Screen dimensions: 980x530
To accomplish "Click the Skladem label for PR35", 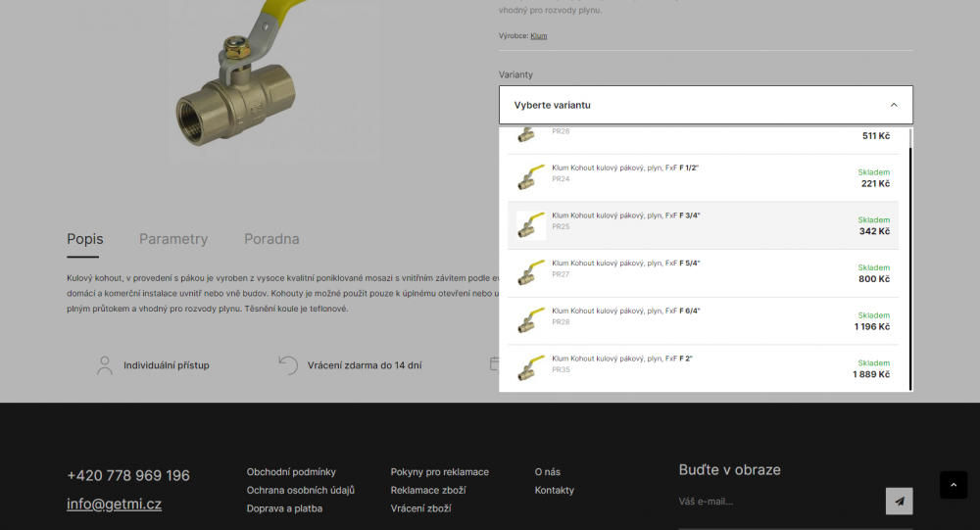I will pos(874,363).
